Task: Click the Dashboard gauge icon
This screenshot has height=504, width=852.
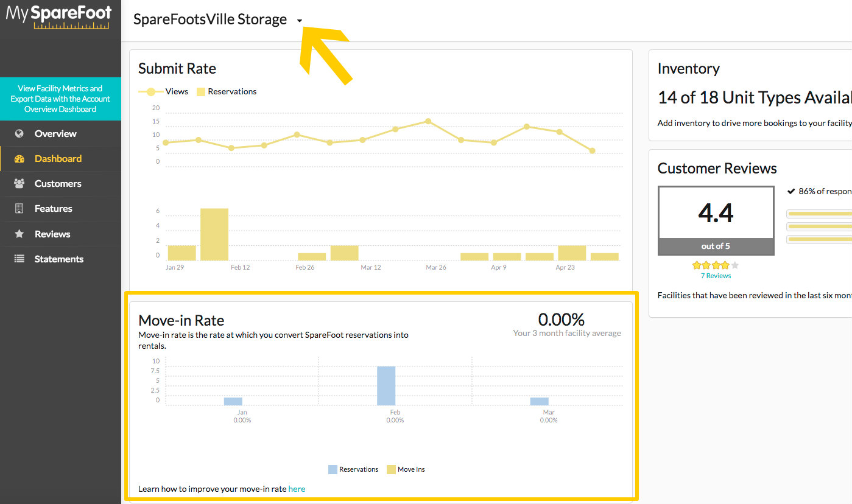Action: (19, 158)
